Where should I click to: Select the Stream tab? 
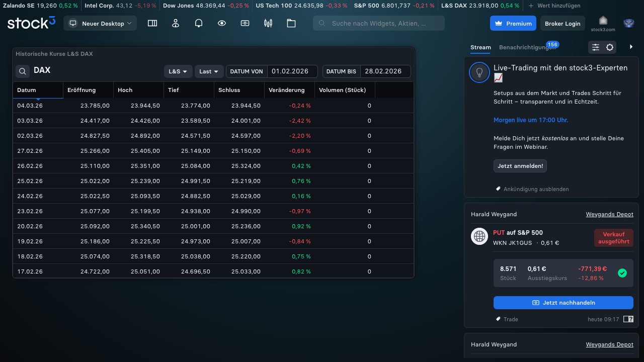(x=480, y=47)
